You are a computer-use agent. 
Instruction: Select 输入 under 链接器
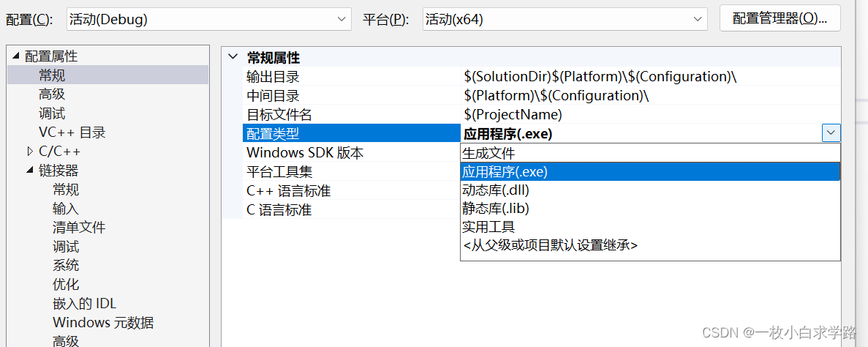click(66, 209)
